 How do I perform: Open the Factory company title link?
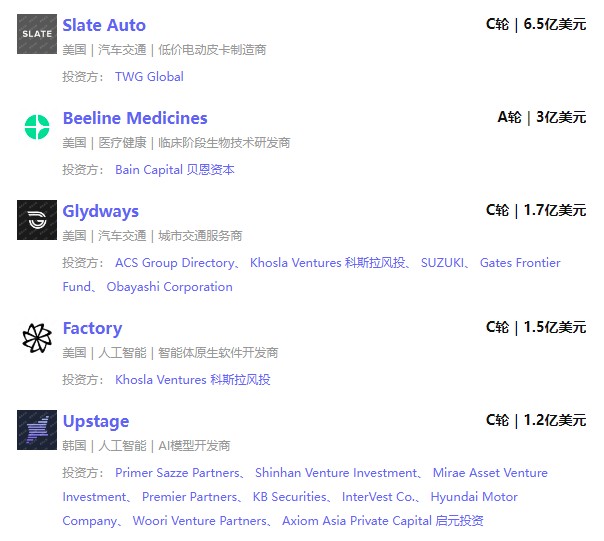pyautogui.click(x=92, y=328)
